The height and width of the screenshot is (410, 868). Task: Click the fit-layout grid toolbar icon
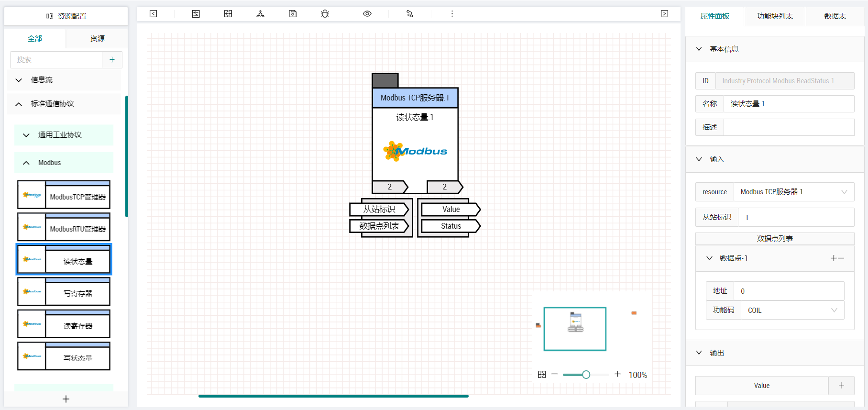228,14
